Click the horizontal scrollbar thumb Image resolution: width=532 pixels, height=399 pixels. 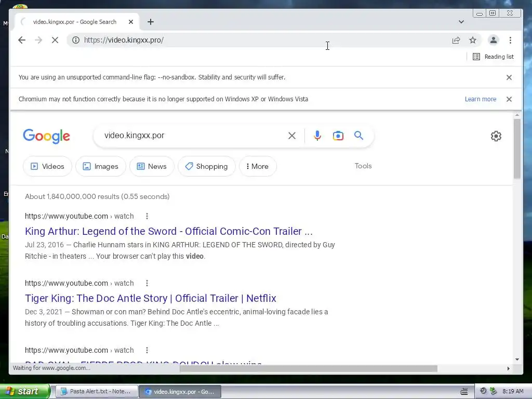[309, 368]
